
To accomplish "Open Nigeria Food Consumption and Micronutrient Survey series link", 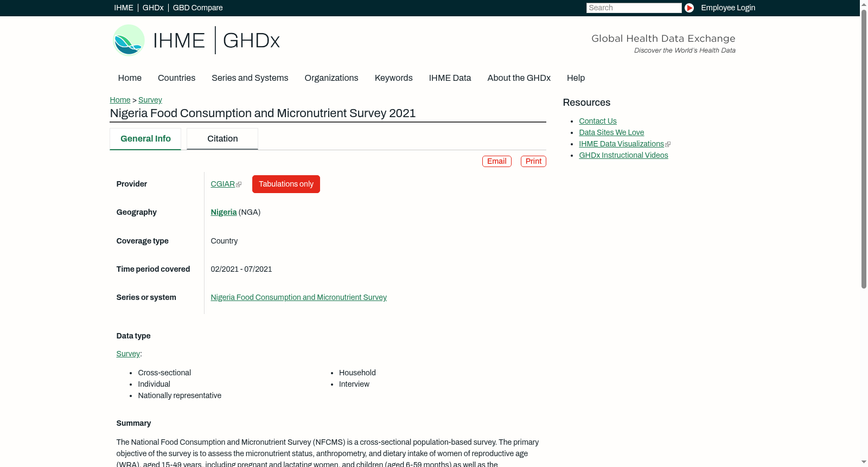I will click(299, 298).
